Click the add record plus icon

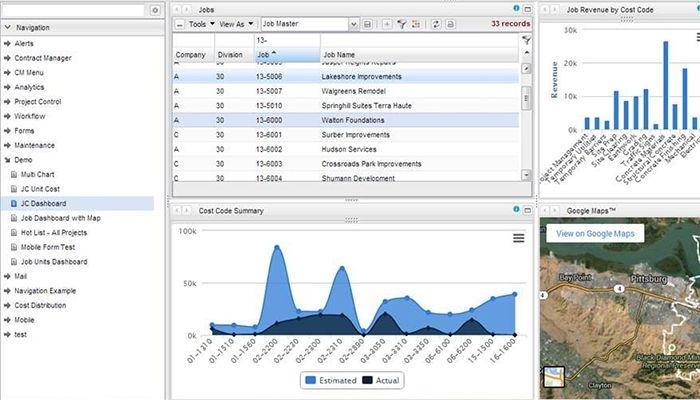coord(387,24)
